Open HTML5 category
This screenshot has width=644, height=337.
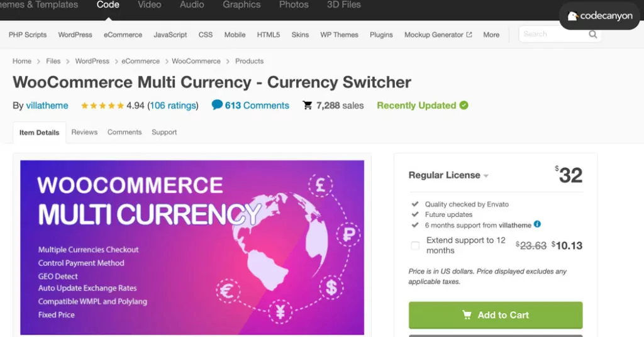pos(268,35)
